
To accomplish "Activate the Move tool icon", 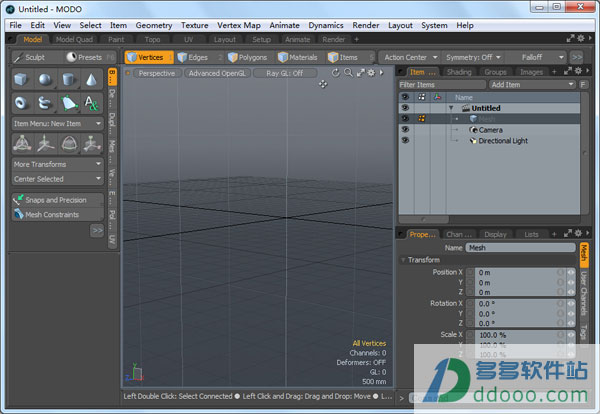I will pos(46,143).
